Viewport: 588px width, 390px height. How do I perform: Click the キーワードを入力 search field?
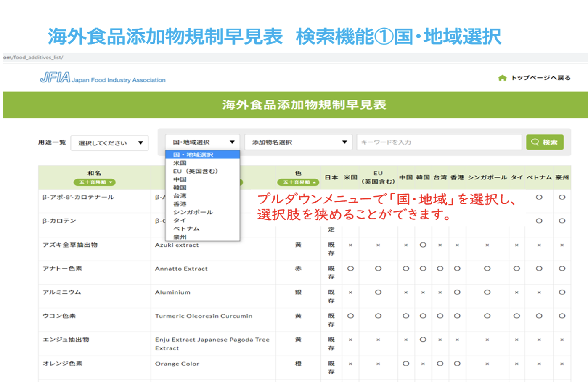[439, 142]
